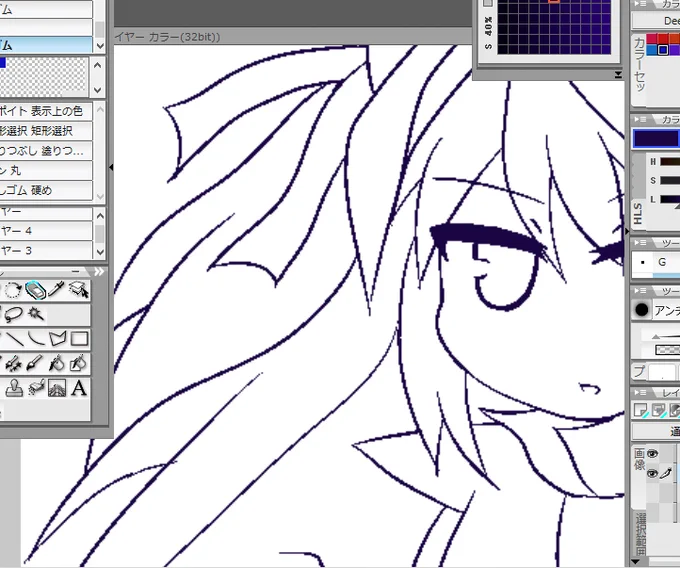This screenshot has height=568, width=680.
Task: Hide the top layer with eye icon
Action: point(652,454)
